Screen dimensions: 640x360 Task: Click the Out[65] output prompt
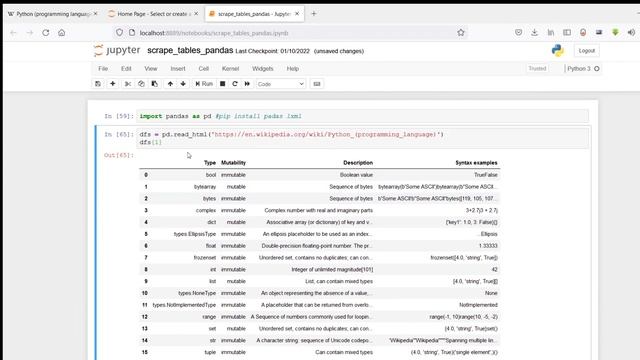(x=119, y=155)
